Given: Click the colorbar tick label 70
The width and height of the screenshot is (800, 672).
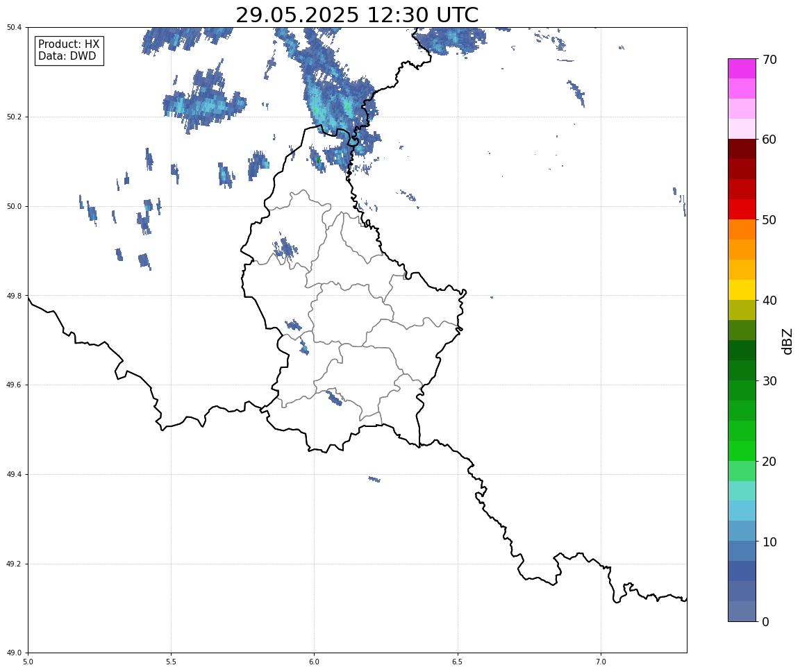Looking at the screenshot, I should (x=769, y=60).
